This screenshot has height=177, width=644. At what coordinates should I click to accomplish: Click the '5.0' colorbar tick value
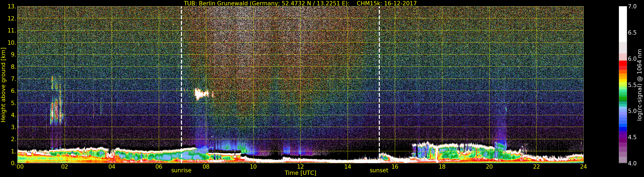click(x=632, y=111)
